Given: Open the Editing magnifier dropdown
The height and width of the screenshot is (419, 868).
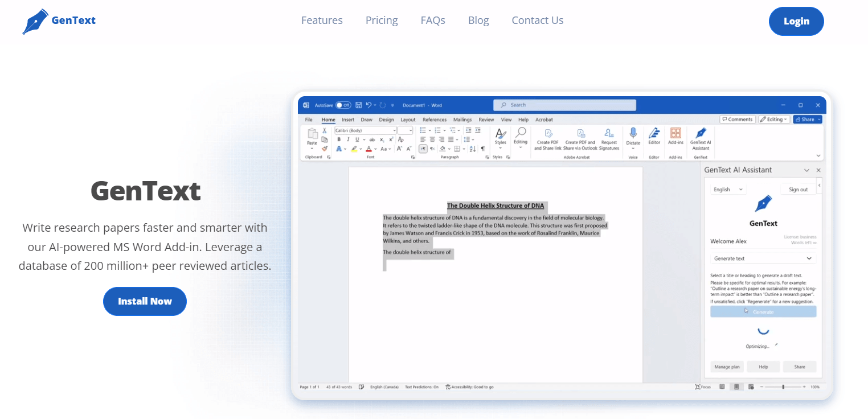Looking at the screenshot, I should [x=521, y=138].
